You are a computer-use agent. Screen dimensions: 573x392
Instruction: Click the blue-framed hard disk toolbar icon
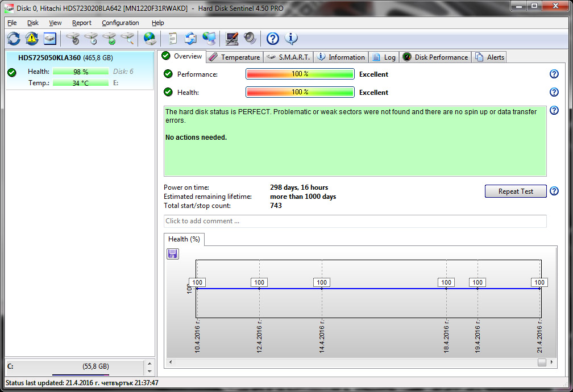[50, 39]
